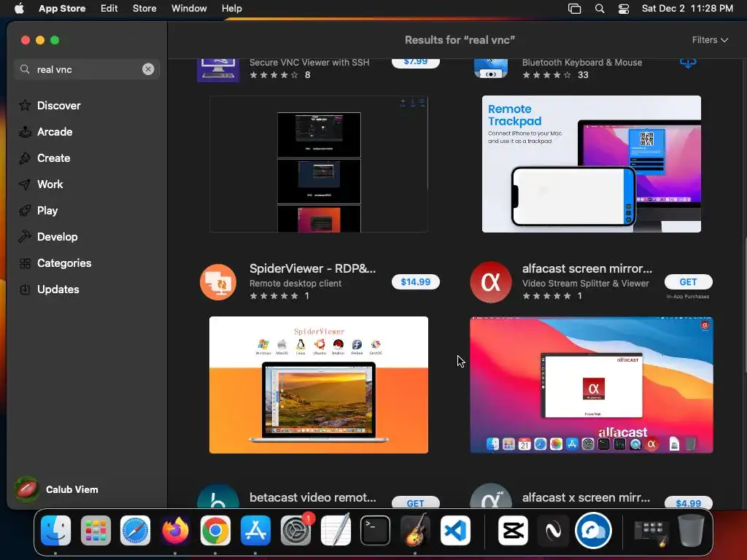Go to Categories in sidebar

tap(64, 262)
